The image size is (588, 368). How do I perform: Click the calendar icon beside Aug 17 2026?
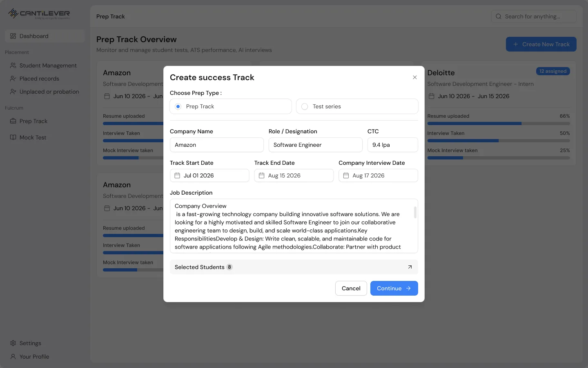[346, 175]
